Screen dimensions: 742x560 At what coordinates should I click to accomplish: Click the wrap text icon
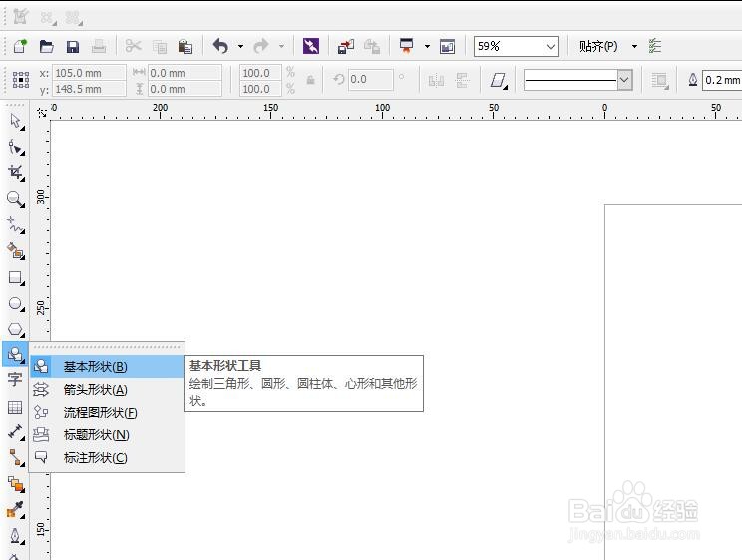(x=659, y=80)
